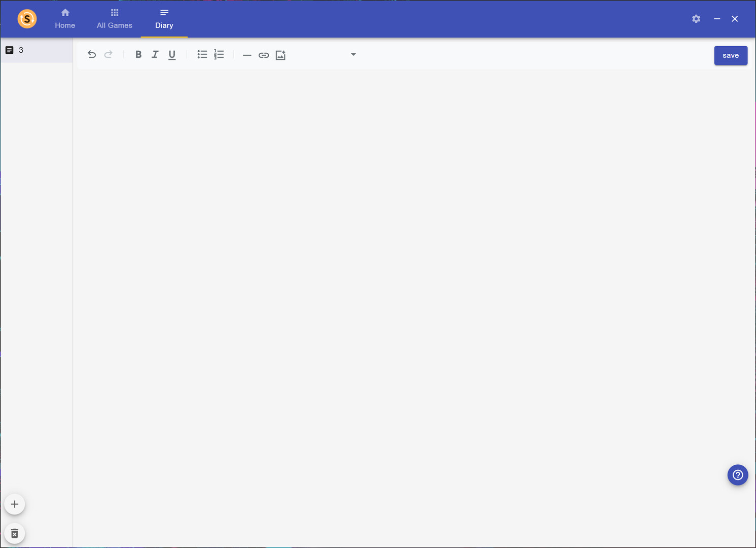Add a new diary entry with plus button

pyautogui.click(x=15, y=504)
